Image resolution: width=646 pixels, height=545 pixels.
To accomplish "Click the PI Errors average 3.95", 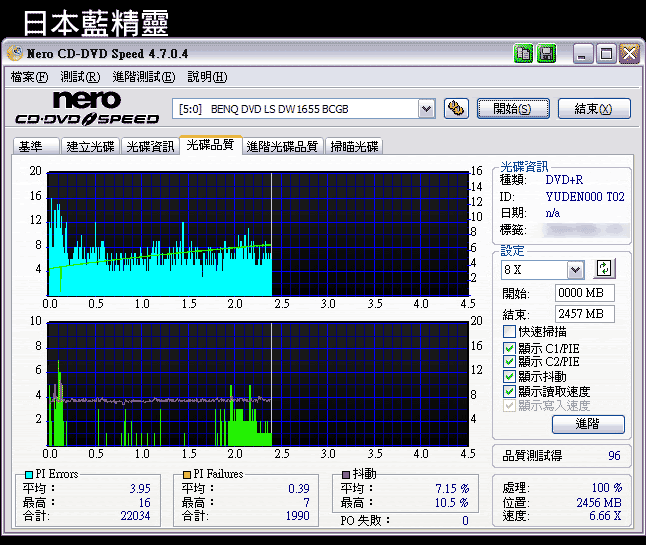I will [x=140, y=489].
